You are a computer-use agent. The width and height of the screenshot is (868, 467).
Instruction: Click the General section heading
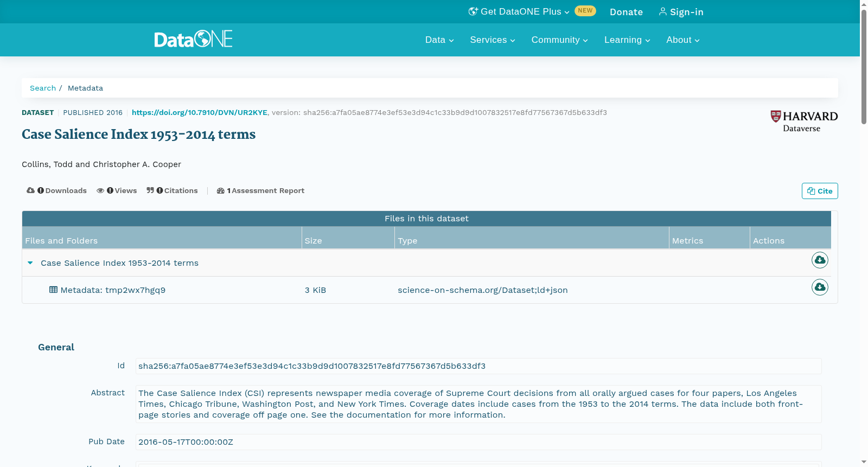point(56,347)
